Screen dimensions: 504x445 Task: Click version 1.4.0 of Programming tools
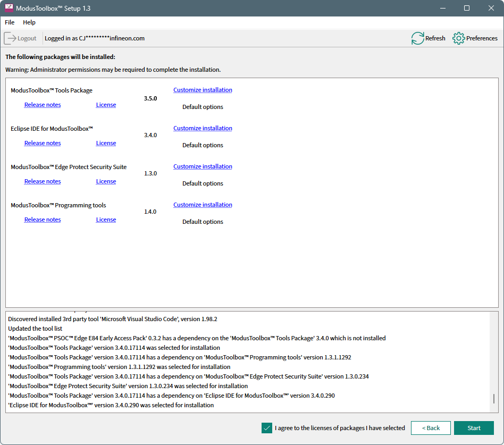tap(150, 212)
